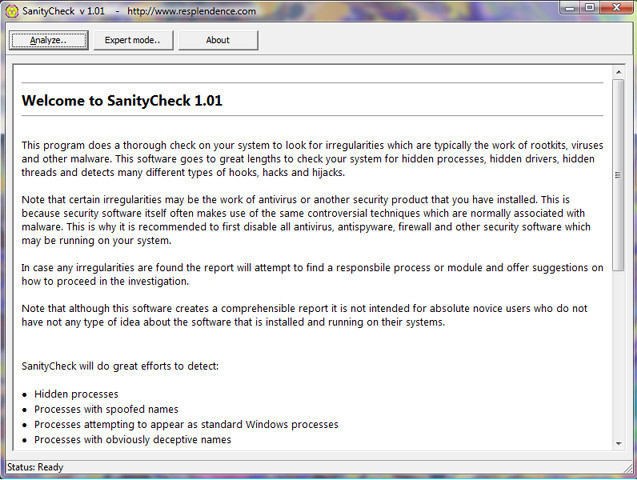This screenshot has width=637, height=480.
Task: Minimize the SanityCheck window
Action: (570, 8)
